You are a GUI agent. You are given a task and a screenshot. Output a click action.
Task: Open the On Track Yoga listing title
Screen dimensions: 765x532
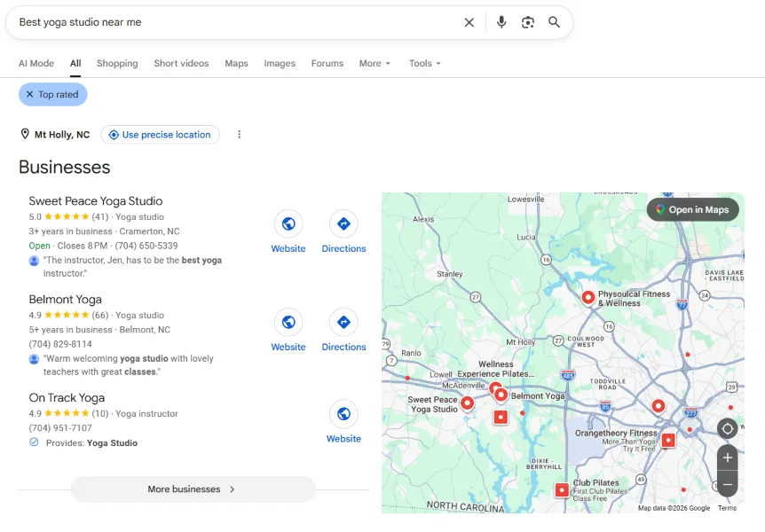[x=67, y=398]
